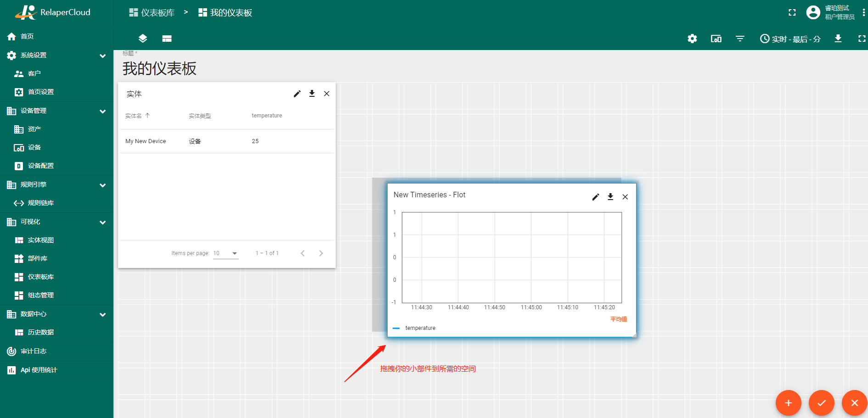Open the 实时 - 最后 - 分 time window selector
The height and width of the screenshot is (418, 868).
(x=790, y=39)
